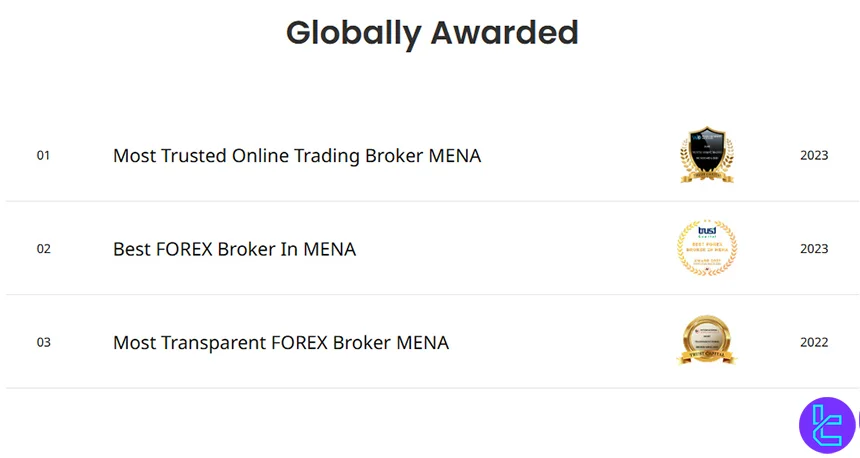Click the word Transparent in the third award title
Viewport: 860px width, 458px height.
point(212,343)
